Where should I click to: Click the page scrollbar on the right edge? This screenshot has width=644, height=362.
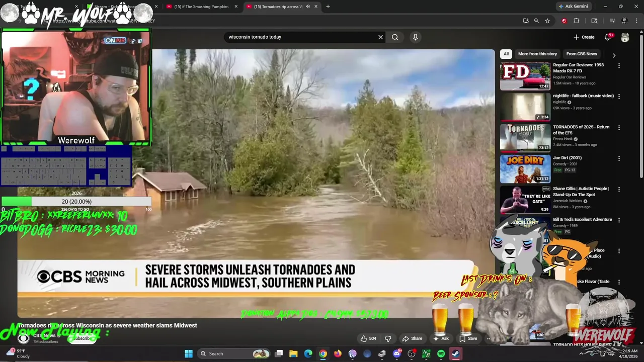(641, 108)
